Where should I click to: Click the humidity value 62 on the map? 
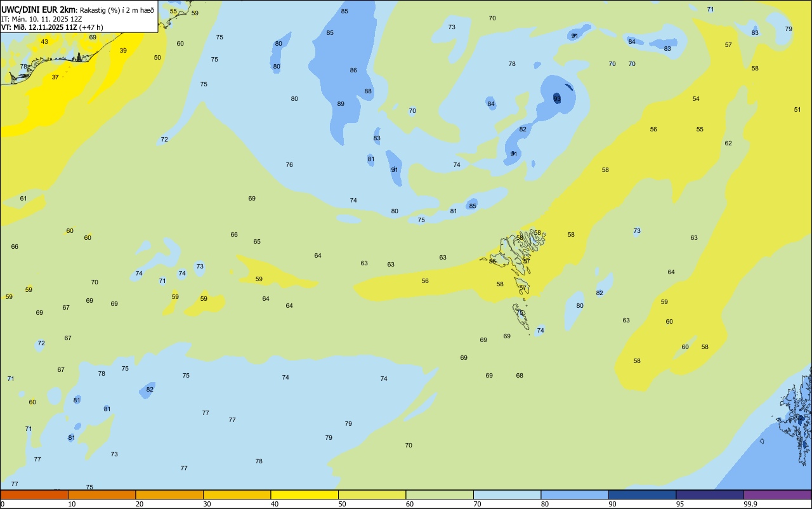(x=728, y=143)
